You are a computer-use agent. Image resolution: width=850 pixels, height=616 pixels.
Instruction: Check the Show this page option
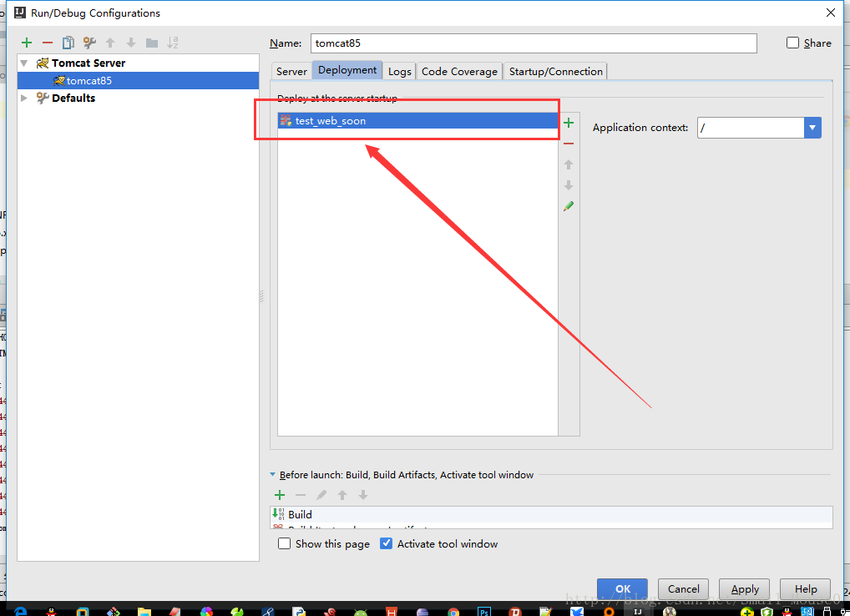point(284,543)
